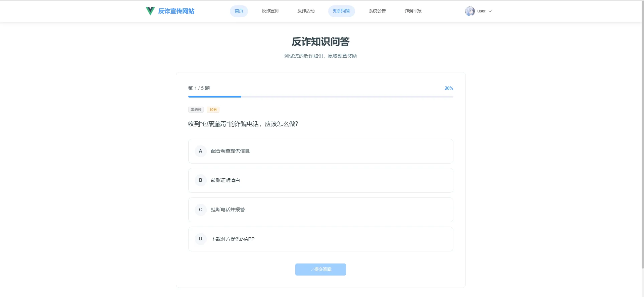Click the 20% progress percentage
Screen dimensions: 644x297
(449, 88)
